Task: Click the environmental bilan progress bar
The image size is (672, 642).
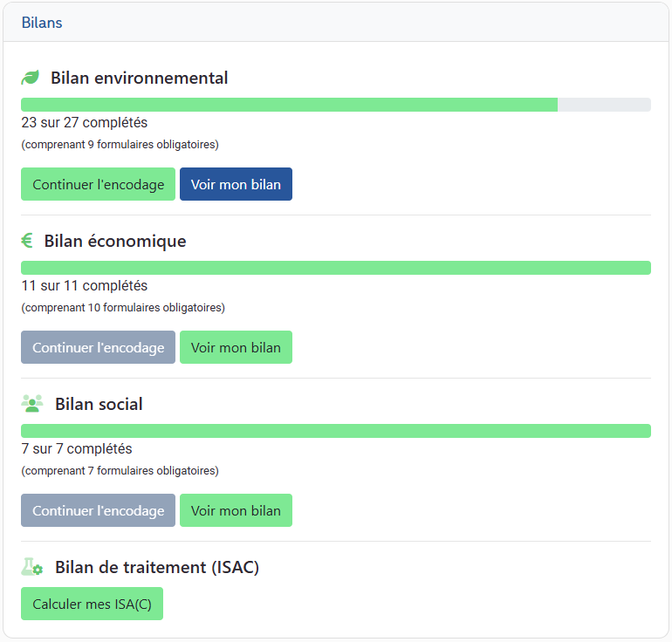Action: click(x=335, y=105)
